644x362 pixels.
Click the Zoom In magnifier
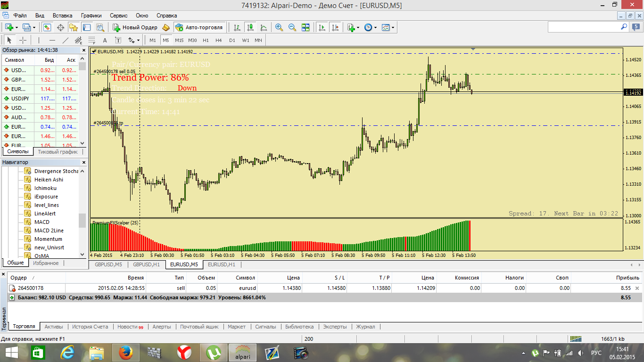pyautogui.click(x=279, y=27)
